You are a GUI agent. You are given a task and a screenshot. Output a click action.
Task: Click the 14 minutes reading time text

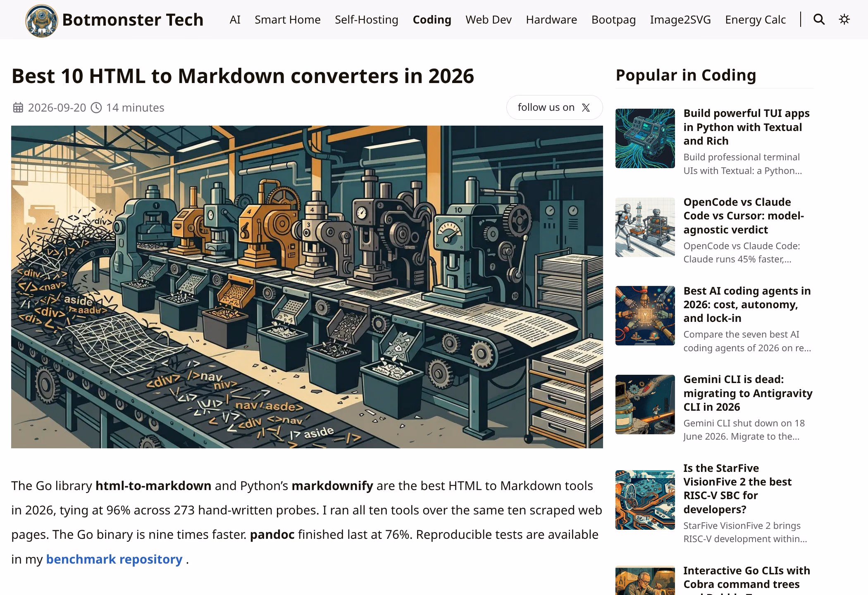[135, 108]
